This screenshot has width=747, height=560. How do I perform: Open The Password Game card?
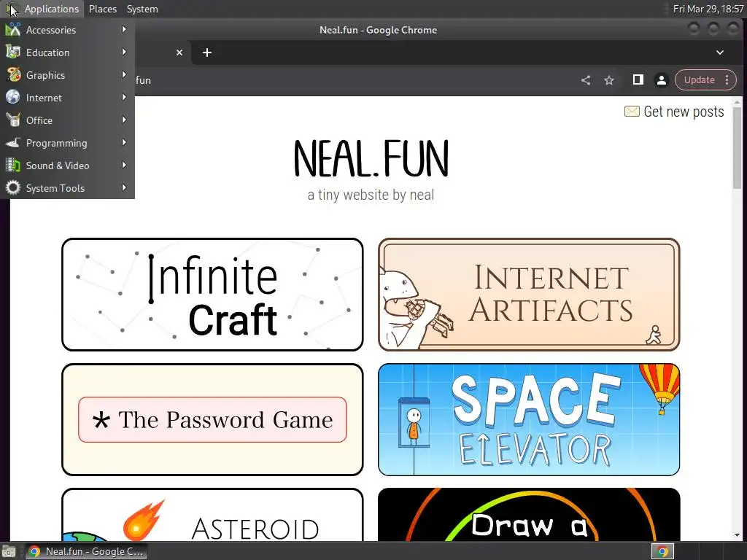(x=212, y=419)
